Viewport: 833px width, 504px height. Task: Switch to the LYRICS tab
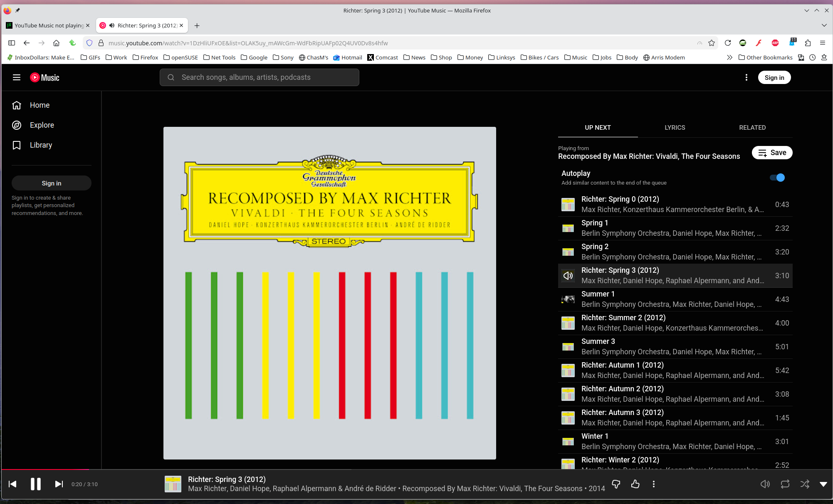coord(675,128)
